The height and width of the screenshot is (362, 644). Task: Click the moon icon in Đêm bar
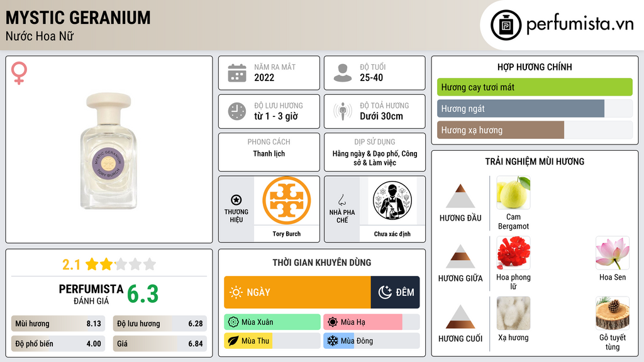(x=385, y=292)
